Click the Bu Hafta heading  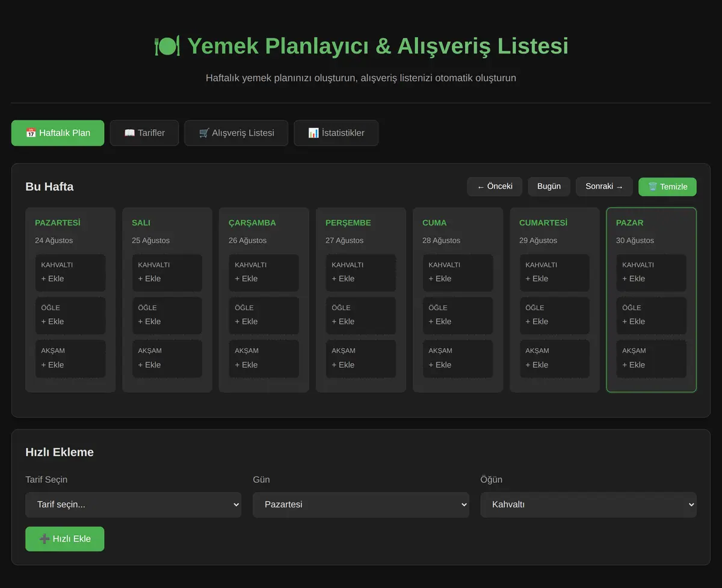tap(49, 187)
